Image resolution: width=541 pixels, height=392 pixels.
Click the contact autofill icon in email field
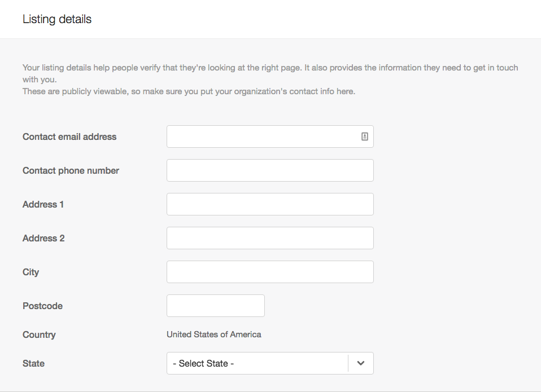[x=365, y=136]
